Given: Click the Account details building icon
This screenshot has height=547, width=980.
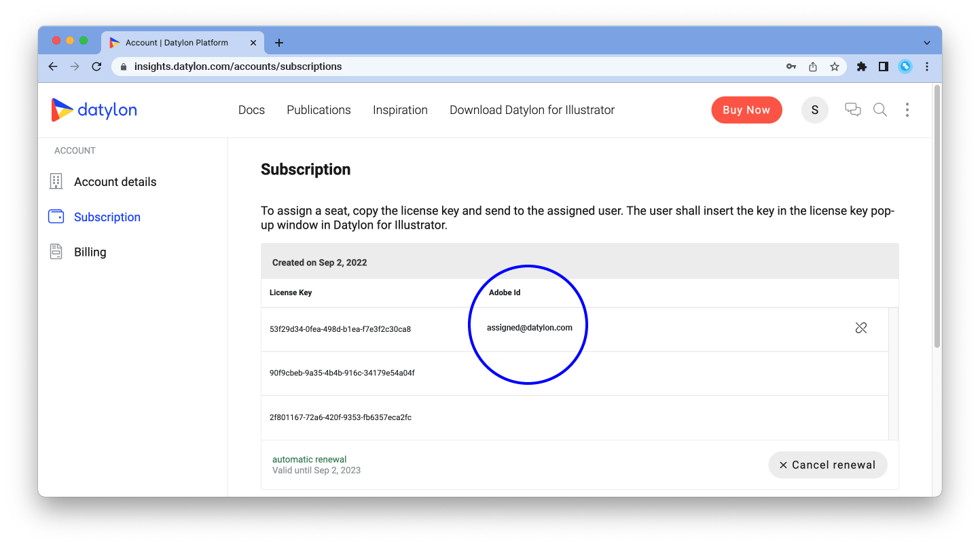Looking at the screenshot, I should [56, 181].
